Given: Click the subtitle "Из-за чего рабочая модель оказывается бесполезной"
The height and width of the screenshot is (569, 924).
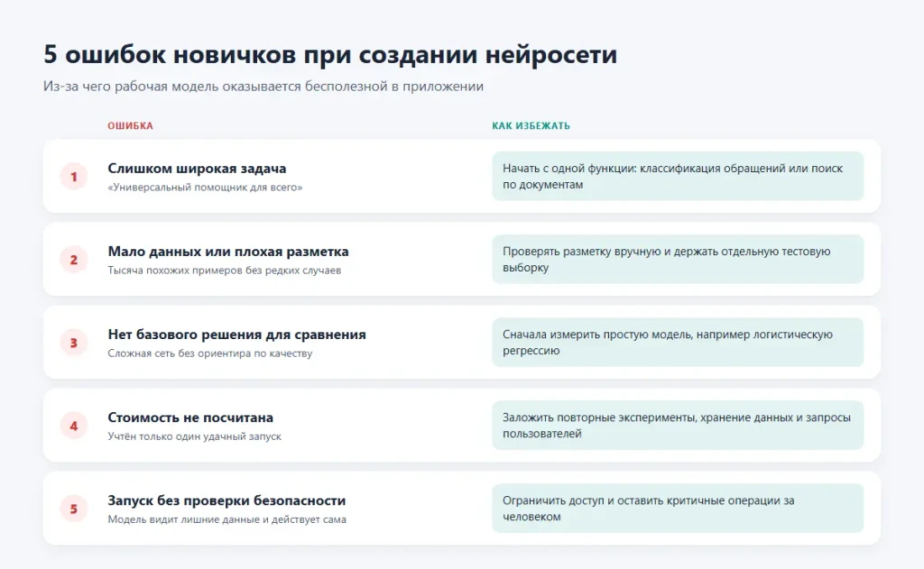Looking at the screenshot, I should click(x=263, y=86).
